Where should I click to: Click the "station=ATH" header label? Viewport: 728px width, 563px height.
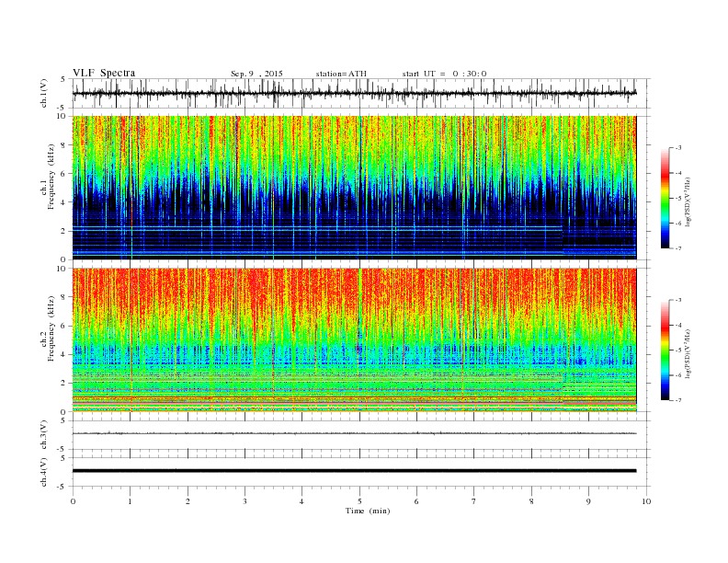341,74
